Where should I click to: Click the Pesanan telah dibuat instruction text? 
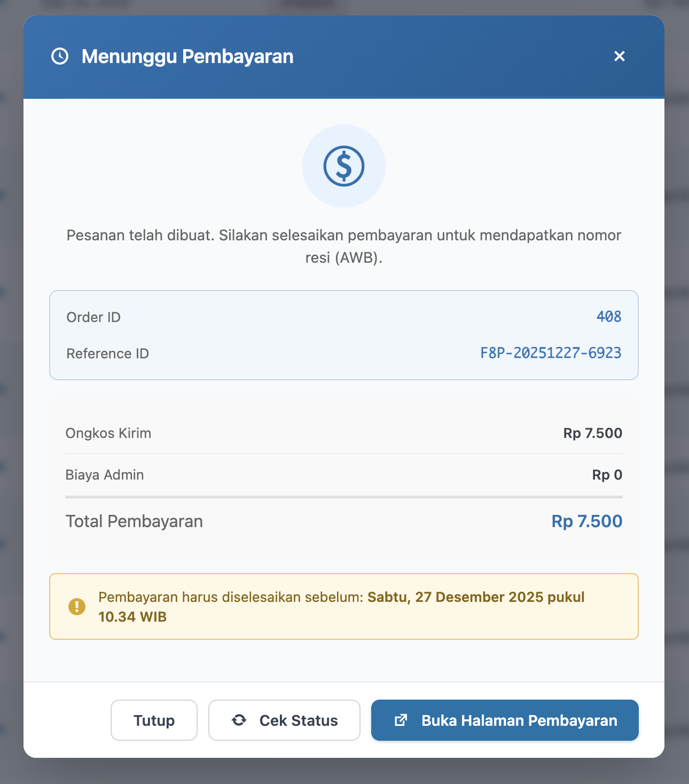[343, 236]
